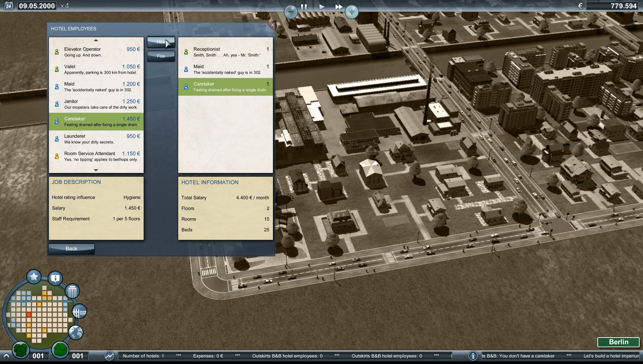Viewport: 643px width, 364px height.
Task: Open the favorites star on the minimap
Action: click(x=33, y=277)
